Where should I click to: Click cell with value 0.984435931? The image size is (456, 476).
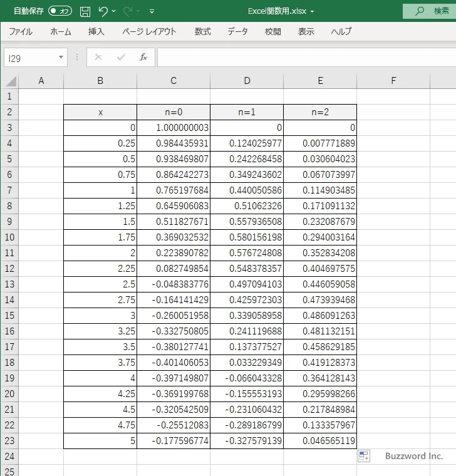174,143
